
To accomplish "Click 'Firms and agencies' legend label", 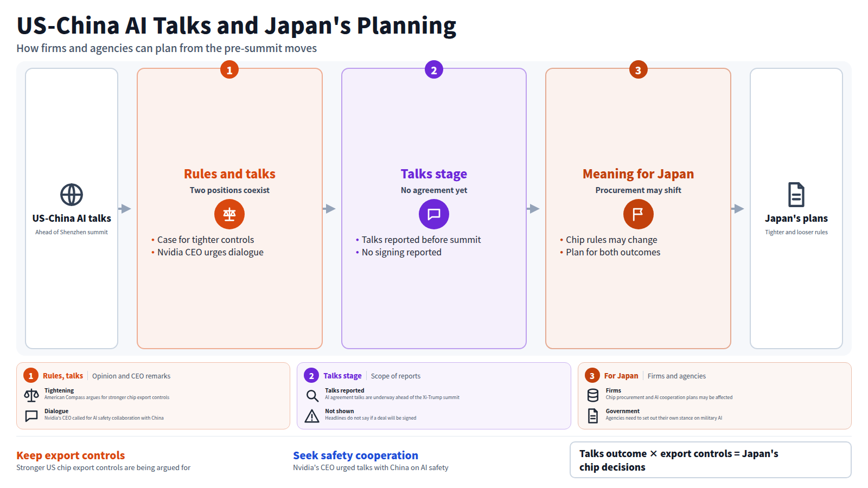I will coord(676,376).
